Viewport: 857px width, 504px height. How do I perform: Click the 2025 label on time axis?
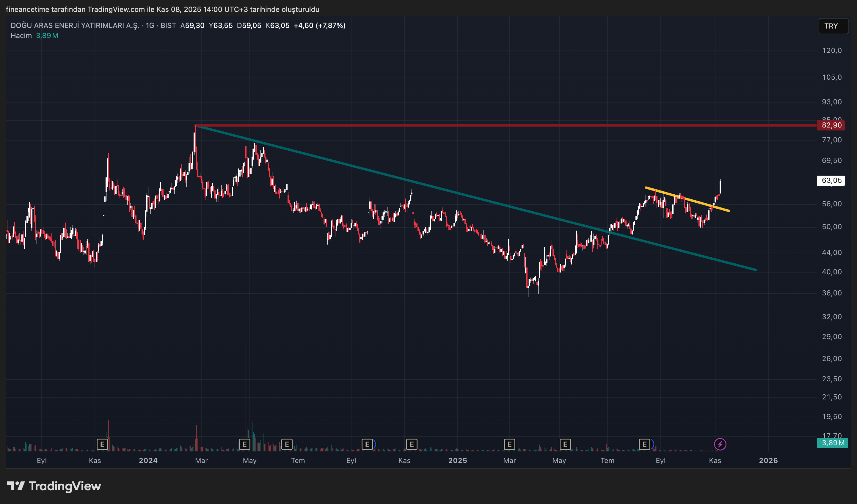[x=457, y=461]
